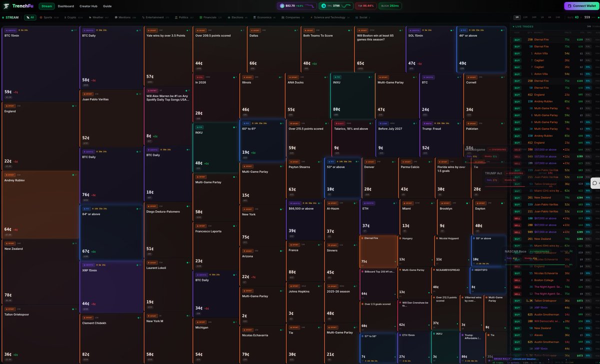Open the England market card
This screenshot has width=600, height=364.
tap(40, 136)
